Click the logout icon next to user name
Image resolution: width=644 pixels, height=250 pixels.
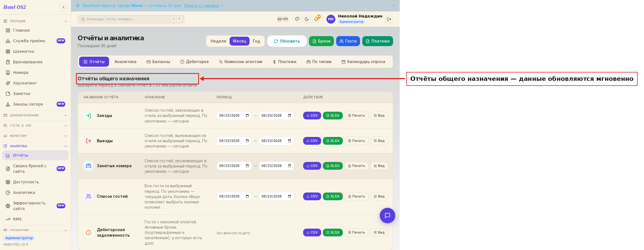pyautogui.click(x=389, y=19)
